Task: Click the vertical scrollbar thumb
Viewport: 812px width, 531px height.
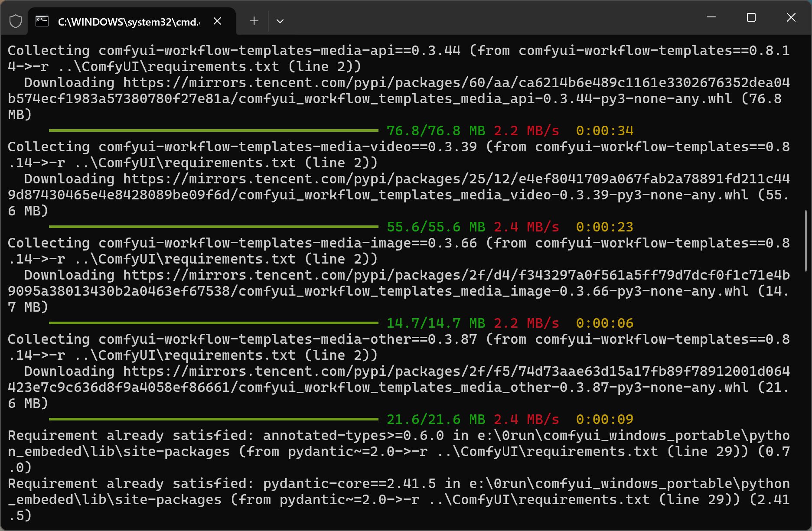Action: pyautogui.click(x=806, y=241)
